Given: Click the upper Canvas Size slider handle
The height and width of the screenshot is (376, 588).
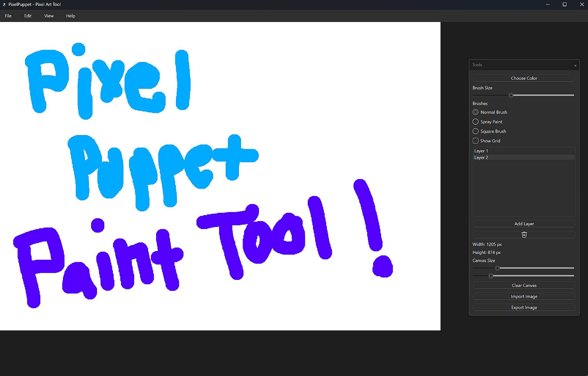Looking at the screenshot, I should point(497,268).
